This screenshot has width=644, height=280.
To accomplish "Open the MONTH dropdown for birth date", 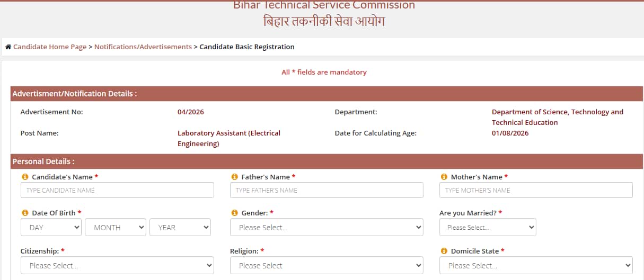I will (x=116, y=228).
